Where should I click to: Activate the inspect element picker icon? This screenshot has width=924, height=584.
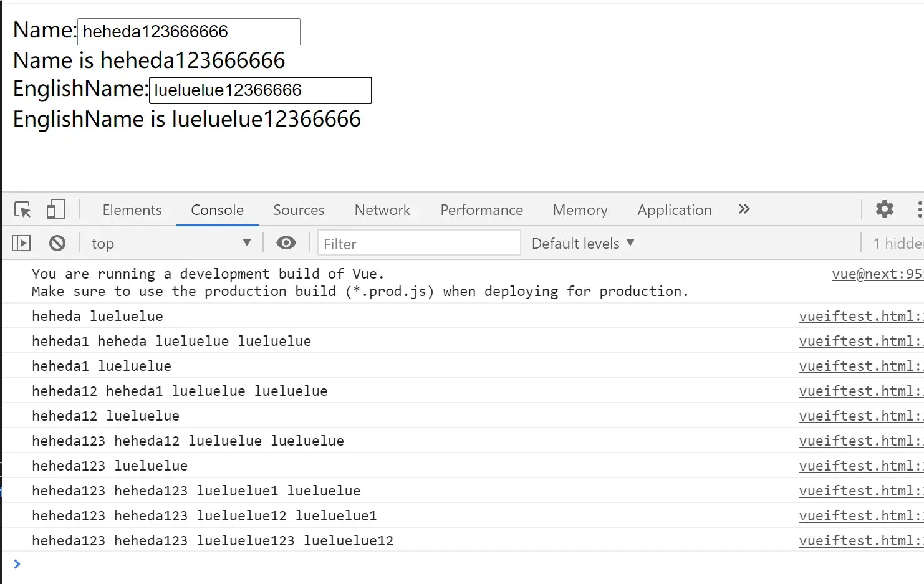click(22, 209)
